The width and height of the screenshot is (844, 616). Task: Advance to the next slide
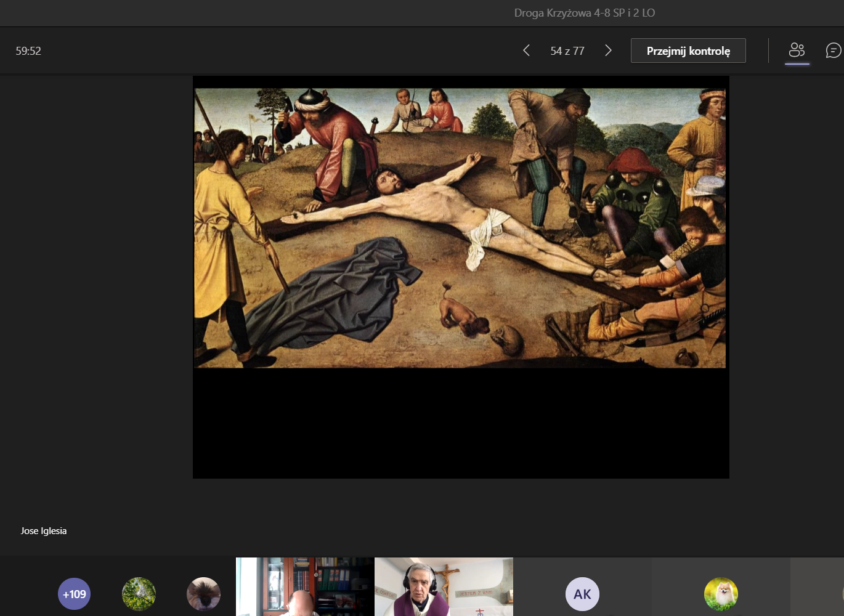[608, 51]
